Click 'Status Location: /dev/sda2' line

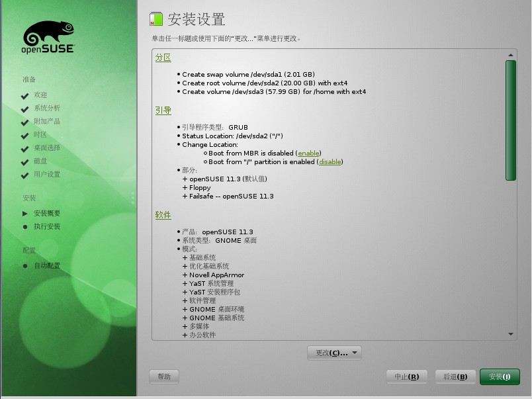232,136
